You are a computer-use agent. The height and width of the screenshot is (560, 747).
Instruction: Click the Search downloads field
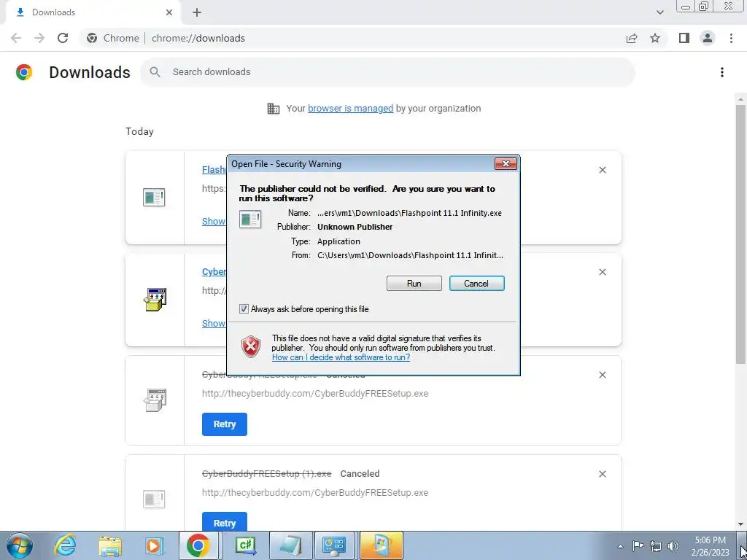click(x=387, y=72)
